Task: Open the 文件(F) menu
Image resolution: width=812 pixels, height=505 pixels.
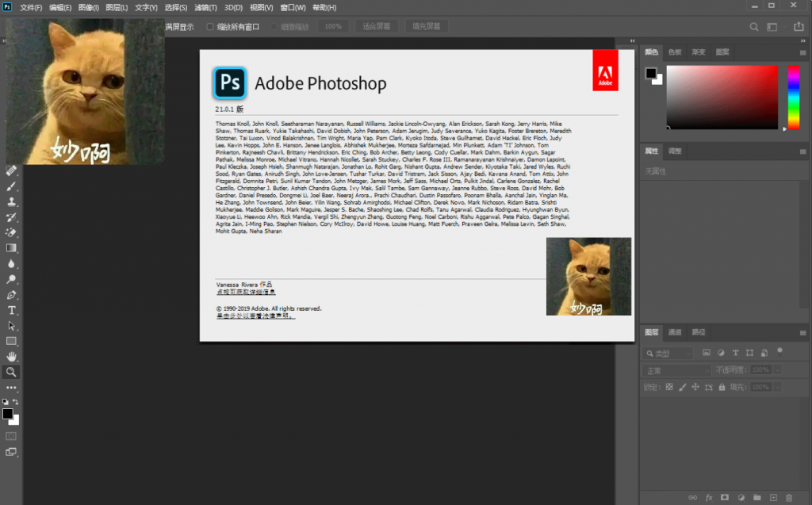Action: [x=31, y=8]
